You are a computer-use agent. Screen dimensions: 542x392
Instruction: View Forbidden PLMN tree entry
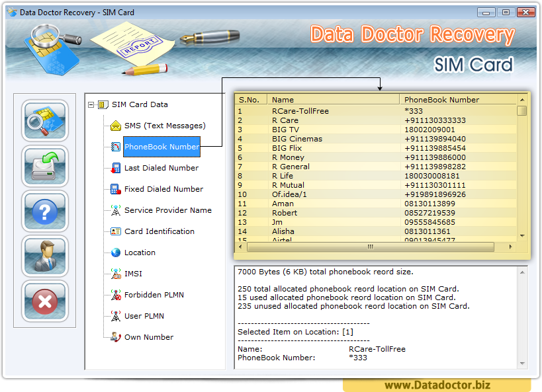154,295
